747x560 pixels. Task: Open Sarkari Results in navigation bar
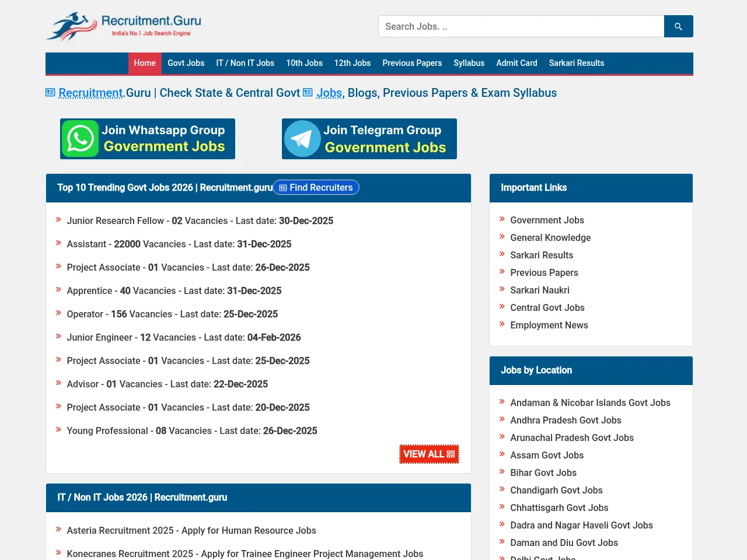coord(577,63)
